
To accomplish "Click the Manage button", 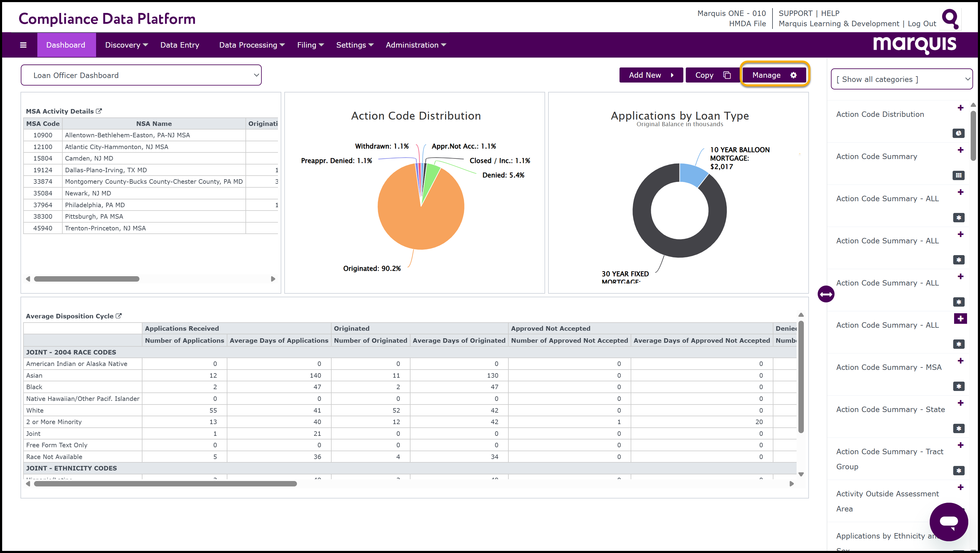I will pyautogui.click(x=774, y=75).
